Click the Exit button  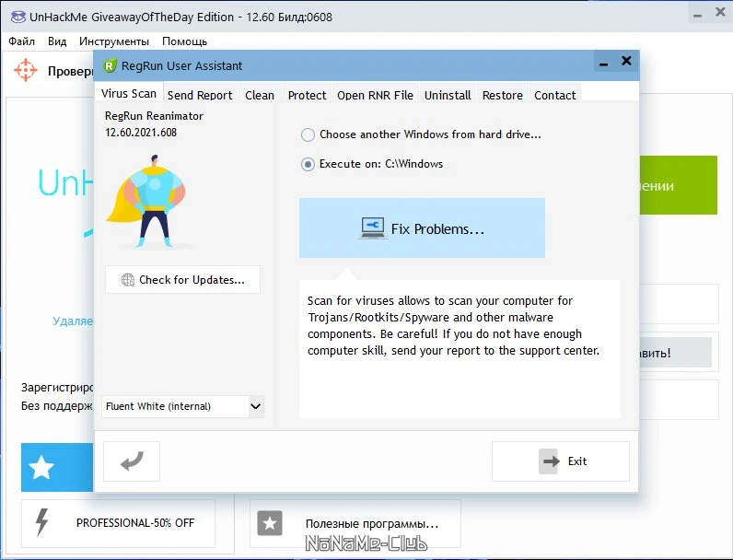(x=561, y=461)
